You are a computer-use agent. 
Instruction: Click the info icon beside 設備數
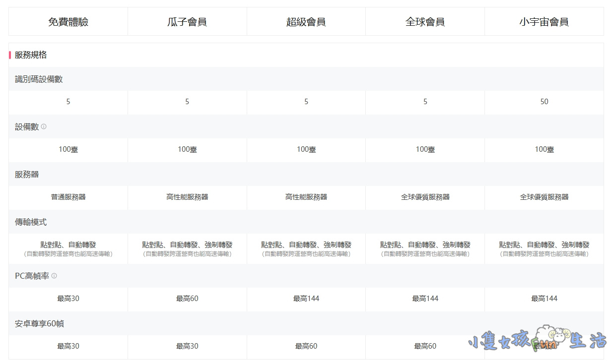[44, 126]
